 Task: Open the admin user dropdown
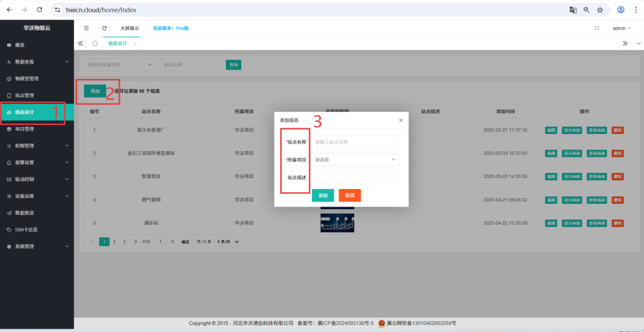[x=621, y=28]
